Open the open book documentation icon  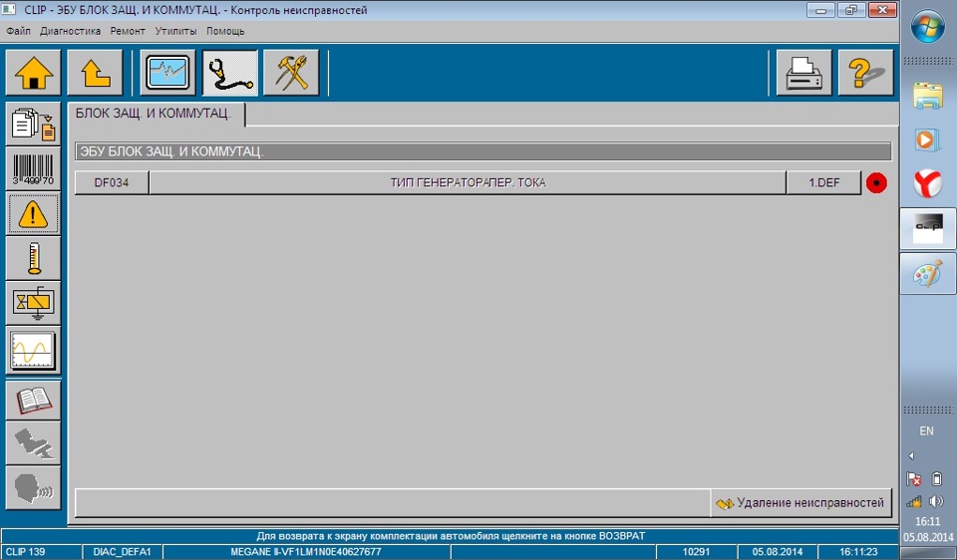pos(33,401)
